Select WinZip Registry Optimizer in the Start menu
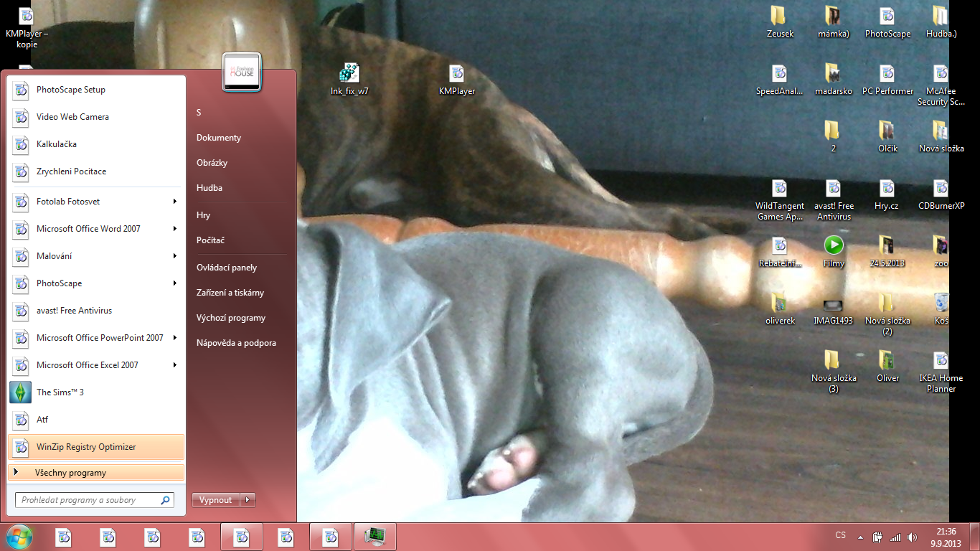The width and height of the screenshot is (980, 551). pos(96,447)
